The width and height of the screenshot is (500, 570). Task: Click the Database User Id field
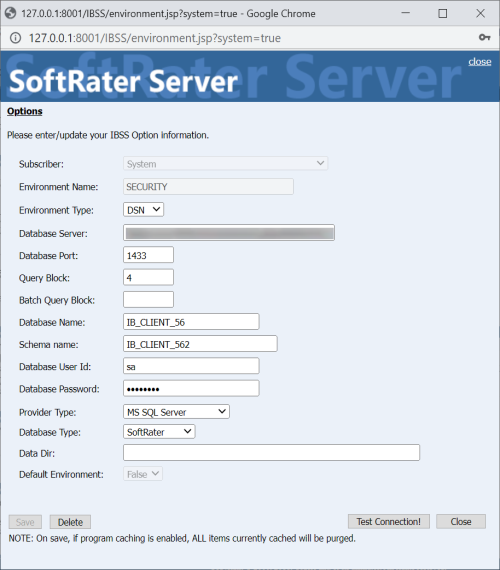[x=191, y=366]
